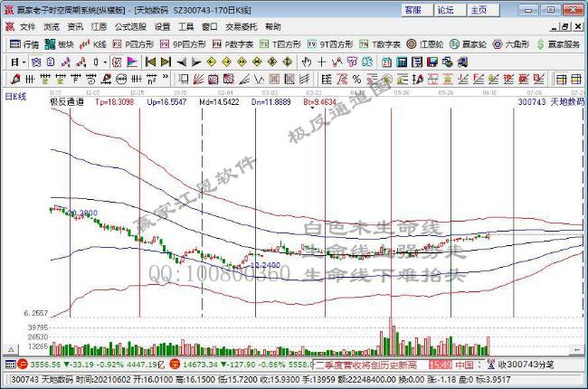This screenshot has height=389, width=588.
Task: Click the 日K线 label at chart corner
Action: pos(15,97)
